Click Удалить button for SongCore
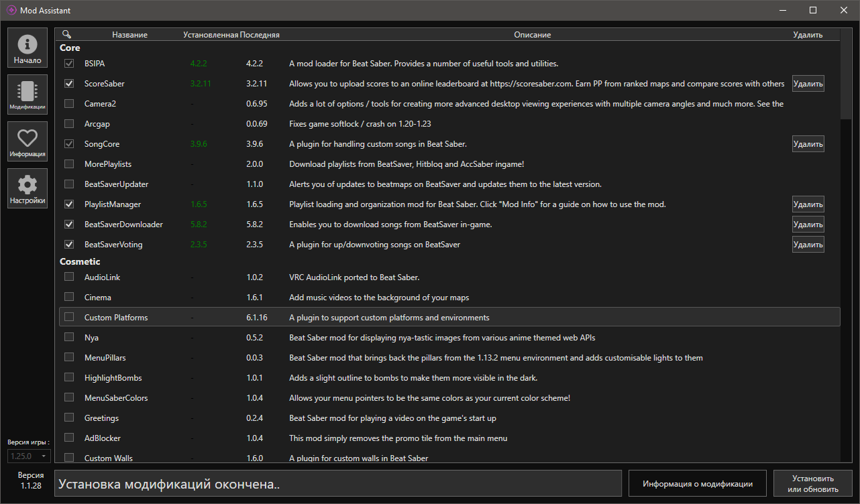The image size is (860, 504). pos(808,144)
